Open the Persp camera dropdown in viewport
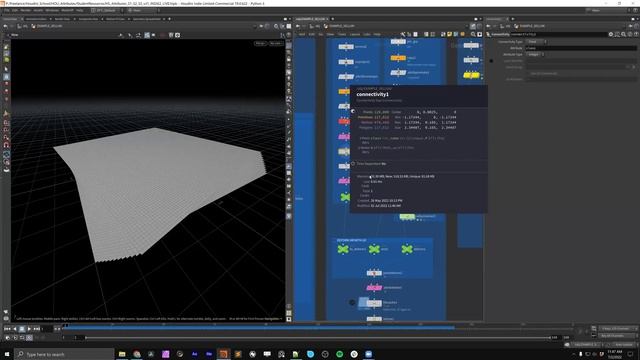This screenshot has width=640, height=360. tap(260, 43)
